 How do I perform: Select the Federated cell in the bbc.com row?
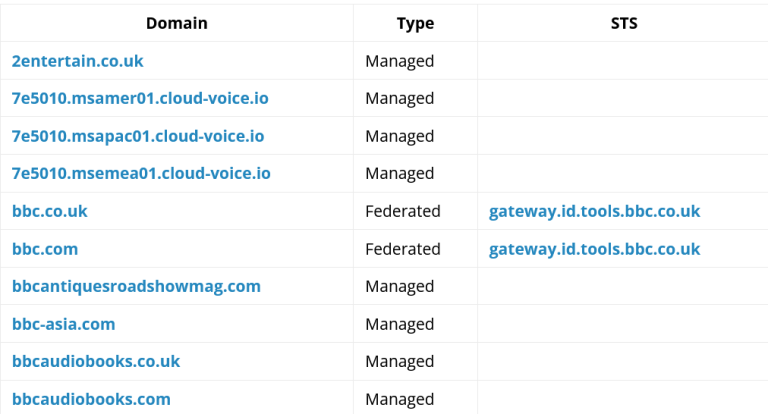pos(403,249)
